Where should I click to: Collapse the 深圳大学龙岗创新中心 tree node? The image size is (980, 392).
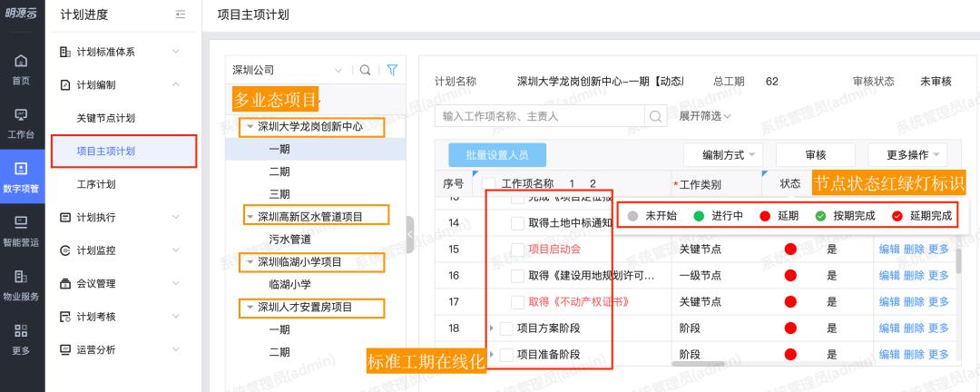click(250, 126)
